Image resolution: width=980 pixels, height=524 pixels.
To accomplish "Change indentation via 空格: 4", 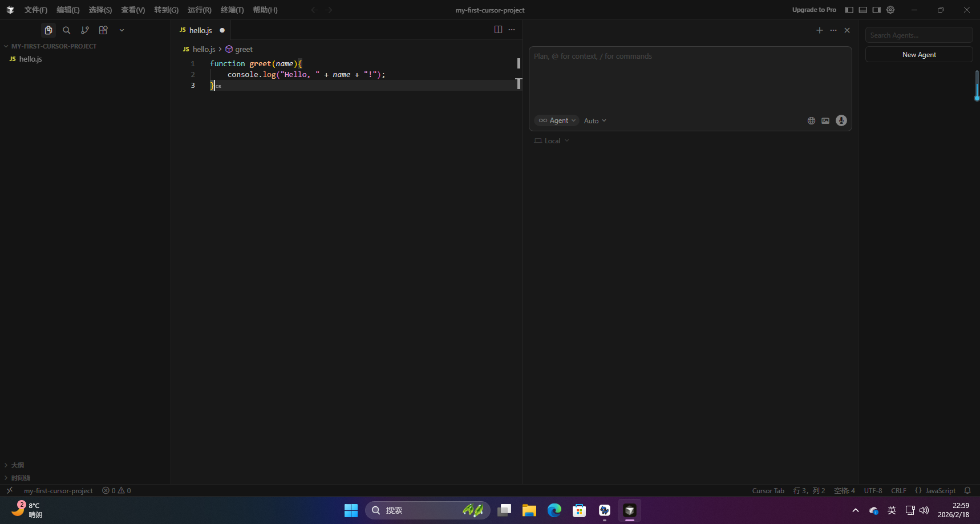I will (x=844, y=491).
